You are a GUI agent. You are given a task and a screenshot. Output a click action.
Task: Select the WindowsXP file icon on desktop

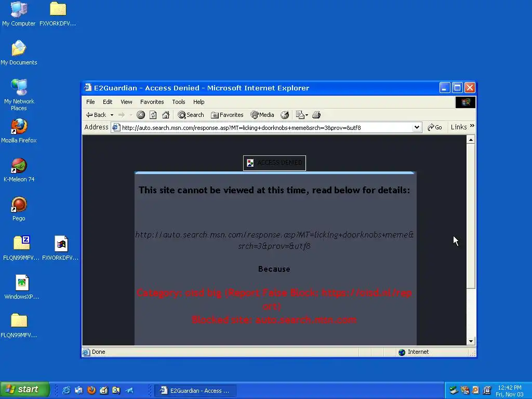pos(21,287)
